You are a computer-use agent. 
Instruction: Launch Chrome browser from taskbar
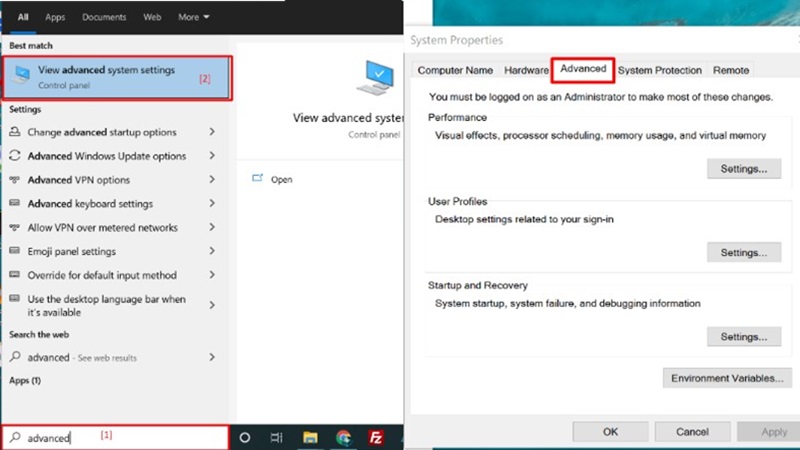343,437
